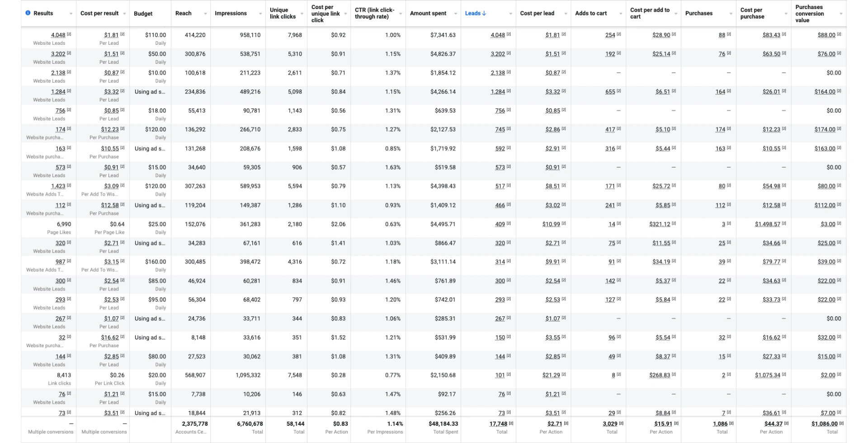
Task: Click the underlined $164.00 conversion value
Action: tap(825, 92)
